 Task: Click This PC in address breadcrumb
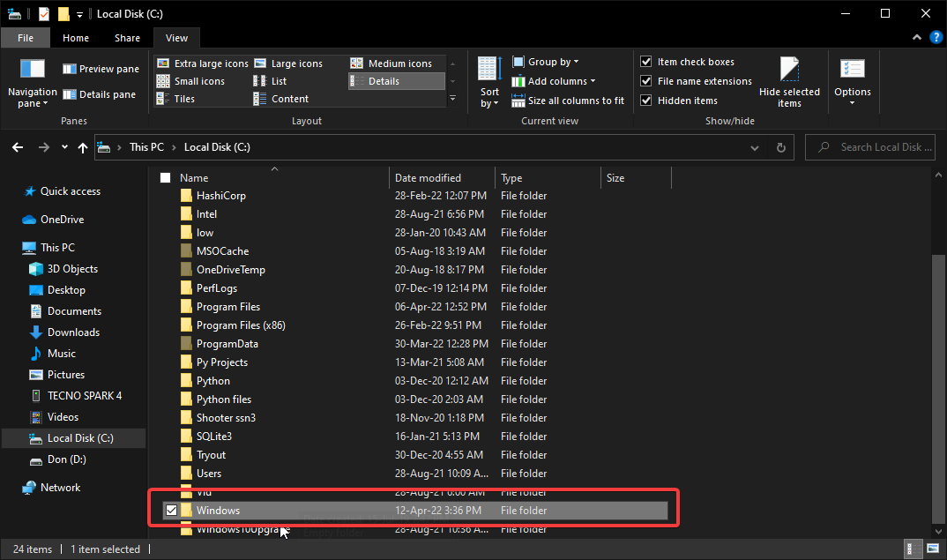[x=146, y=147]
